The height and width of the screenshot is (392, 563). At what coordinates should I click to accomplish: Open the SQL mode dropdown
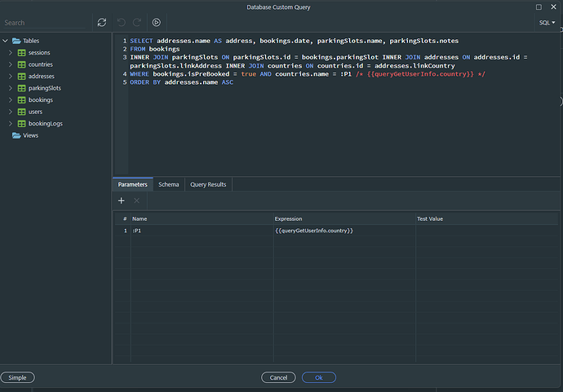pos(547,23)
